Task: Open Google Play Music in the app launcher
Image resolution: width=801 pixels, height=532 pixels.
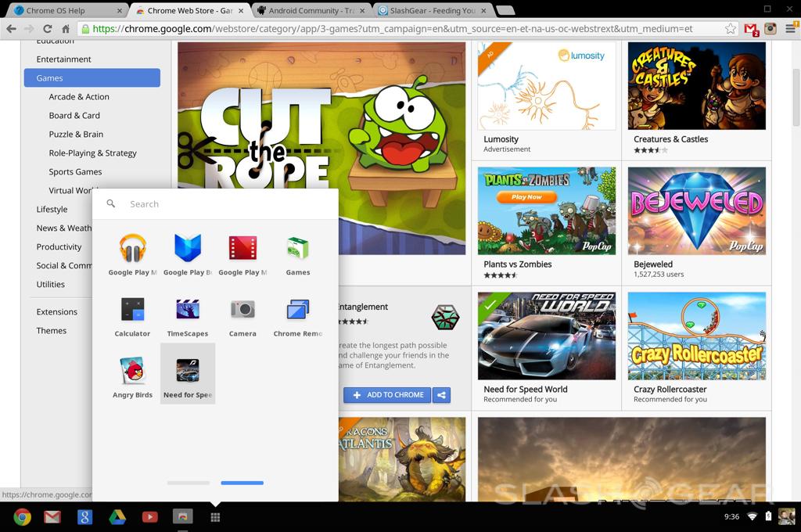Action: coord(132,254)
